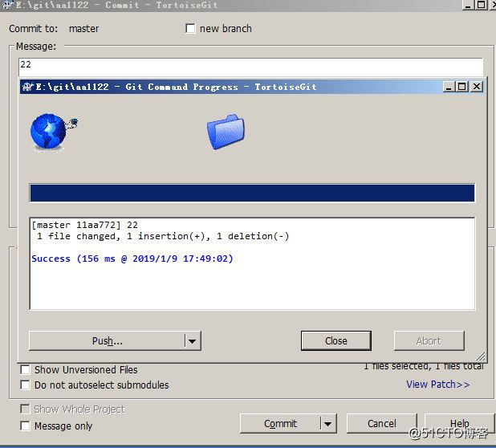Open the View Patch>> link
The image size is (496, 448).
(x=437, y=384)
